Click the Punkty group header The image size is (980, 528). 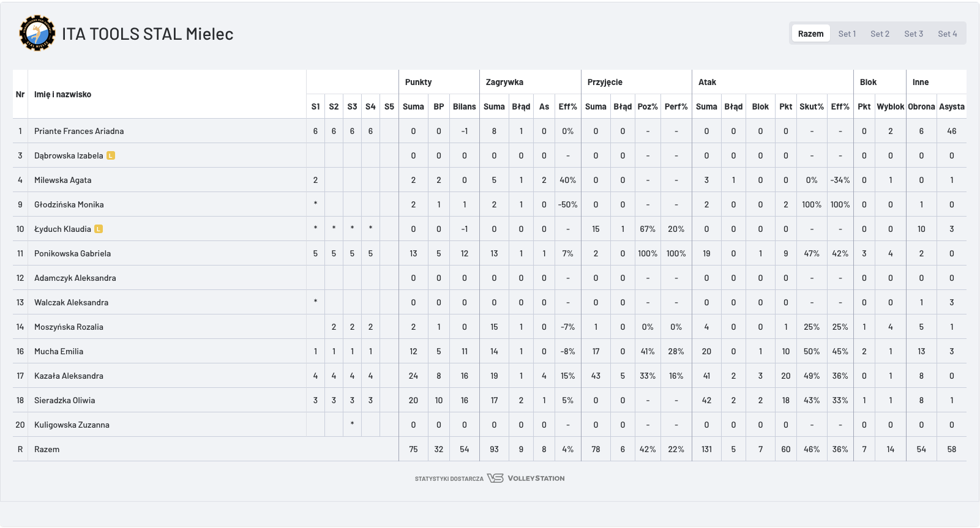point(418,82)
